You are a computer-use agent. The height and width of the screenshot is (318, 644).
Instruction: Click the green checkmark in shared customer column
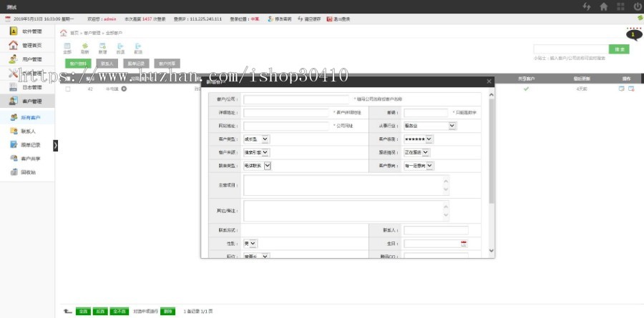(526, 89)
